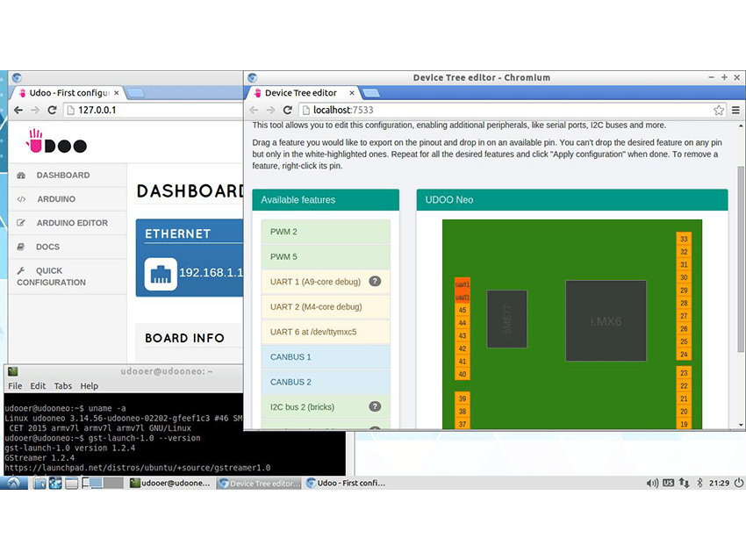
Task: Click the Device Tree editor page scrollbar thumb
Action: [740, 259]
